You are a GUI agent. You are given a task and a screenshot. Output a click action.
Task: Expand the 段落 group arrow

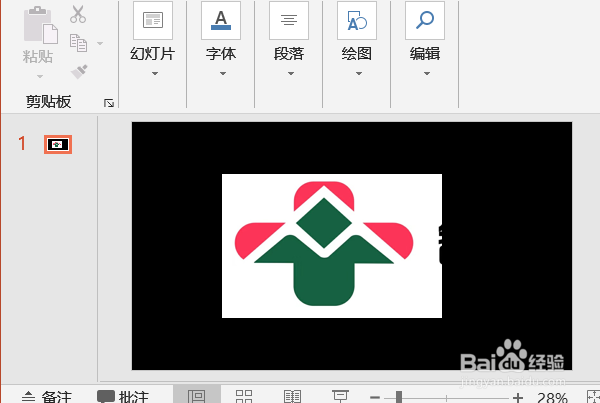[291, 73]
